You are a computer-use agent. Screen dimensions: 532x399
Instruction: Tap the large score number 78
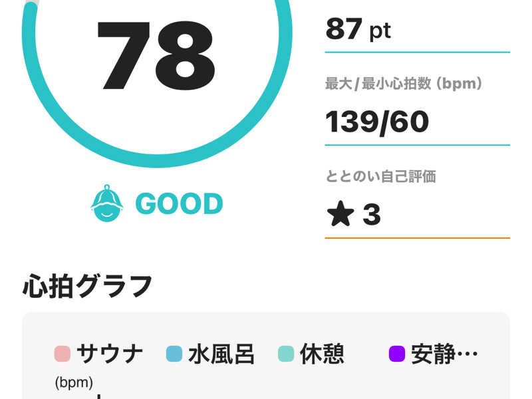[x=156, y=55]
